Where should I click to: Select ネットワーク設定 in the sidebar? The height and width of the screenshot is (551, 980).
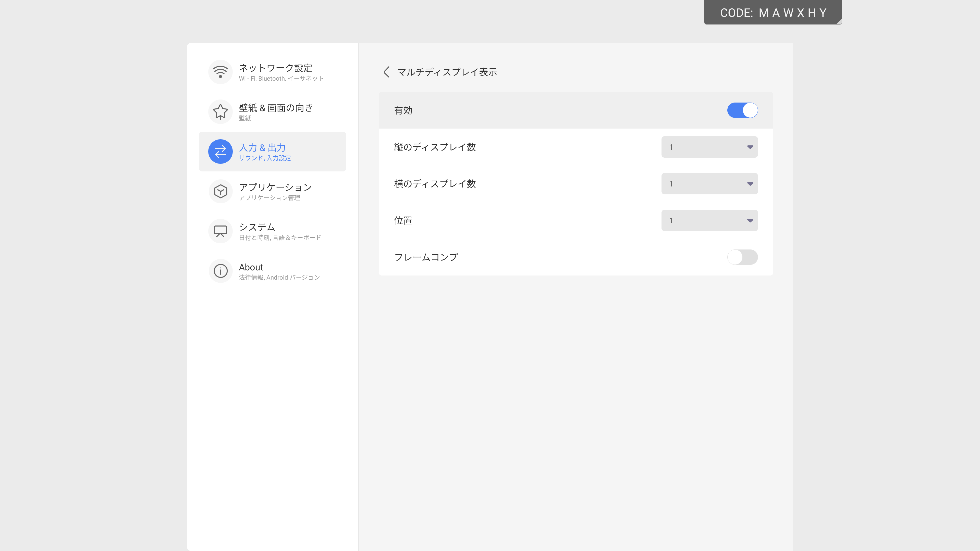click(x=275, y=68)
